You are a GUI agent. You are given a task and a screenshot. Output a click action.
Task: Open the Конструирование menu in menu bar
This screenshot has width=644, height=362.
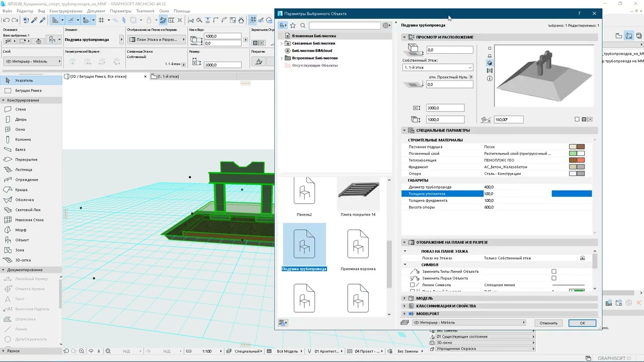(x=66, y=11)
